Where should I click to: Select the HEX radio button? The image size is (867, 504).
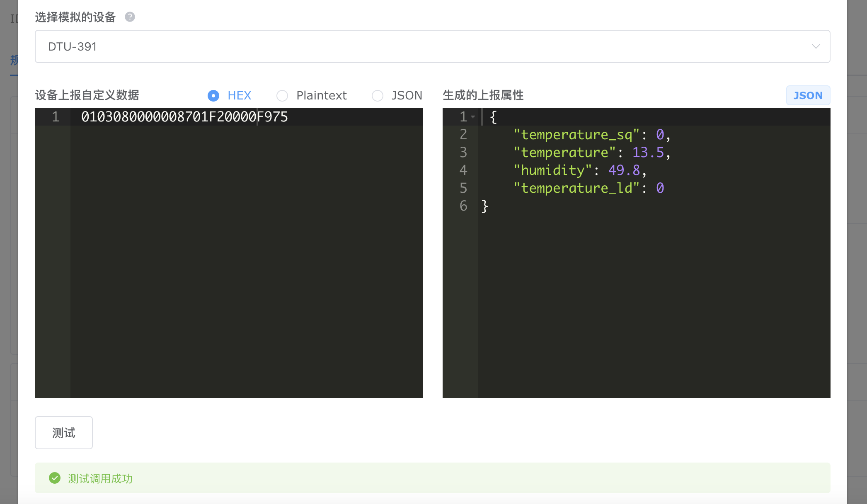tap(213, 96)
